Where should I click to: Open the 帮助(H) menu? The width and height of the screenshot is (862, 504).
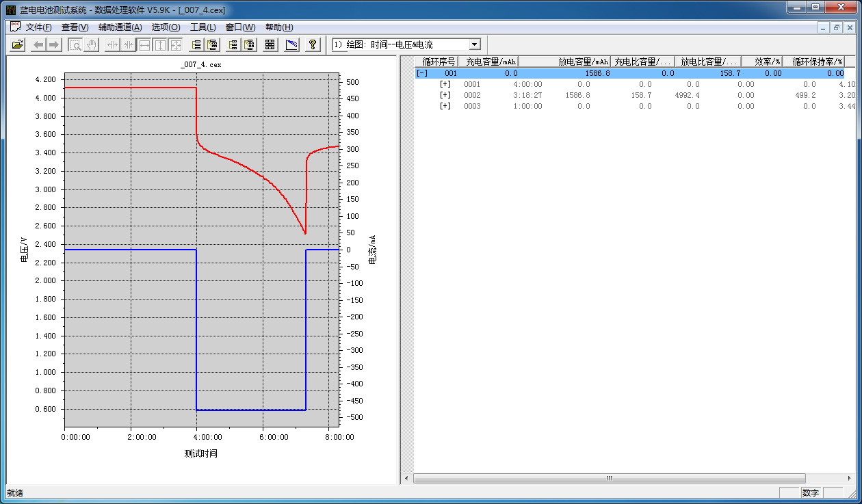tap(278, 27)
